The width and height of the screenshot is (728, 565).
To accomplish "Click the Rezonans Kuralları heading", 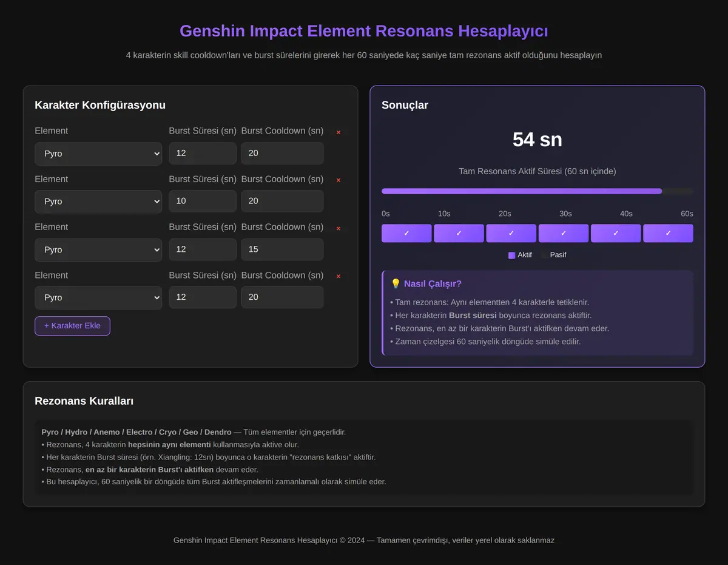I will [x=84, y=401].
